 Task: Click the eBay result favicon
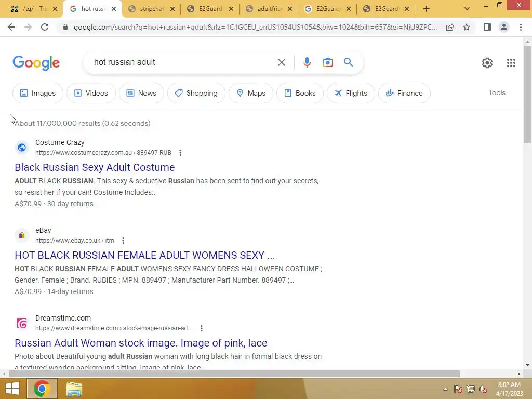[22, 235]
